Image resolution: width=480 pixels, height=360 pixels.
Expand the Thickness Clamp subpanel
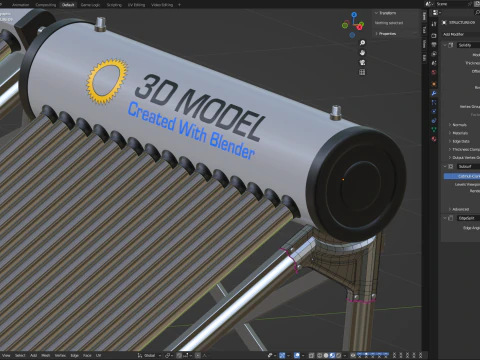coord(465,149)
